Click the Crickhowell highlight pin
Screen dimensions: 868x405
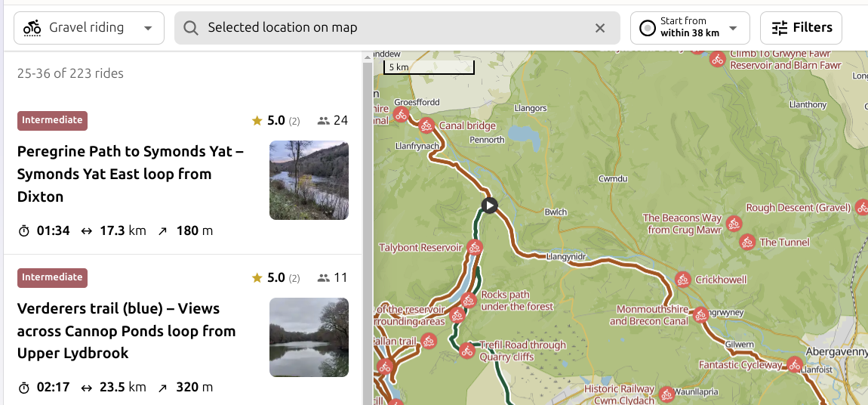pyautogui.click(x=683, y=280)
